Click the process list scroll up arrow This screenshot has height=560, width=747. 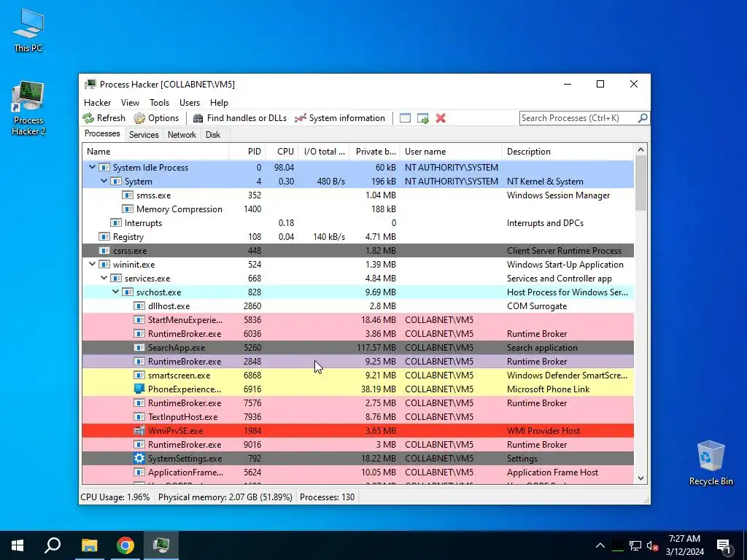(x=640, y=149)
